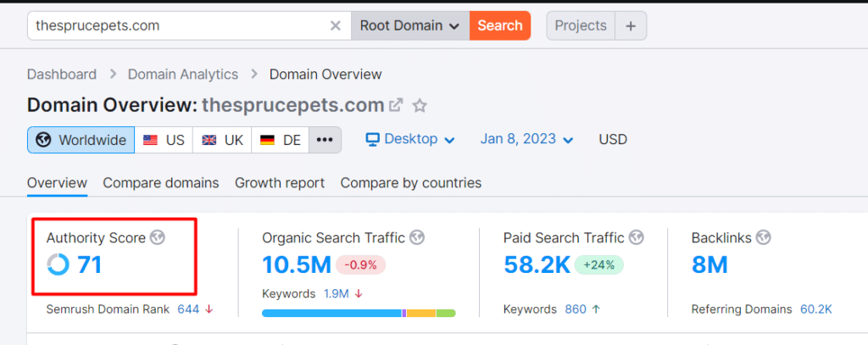Open organic Keywords value 1.9M
Image resolution: width=868 pixels, height=345 pixels.
(336, 294)
